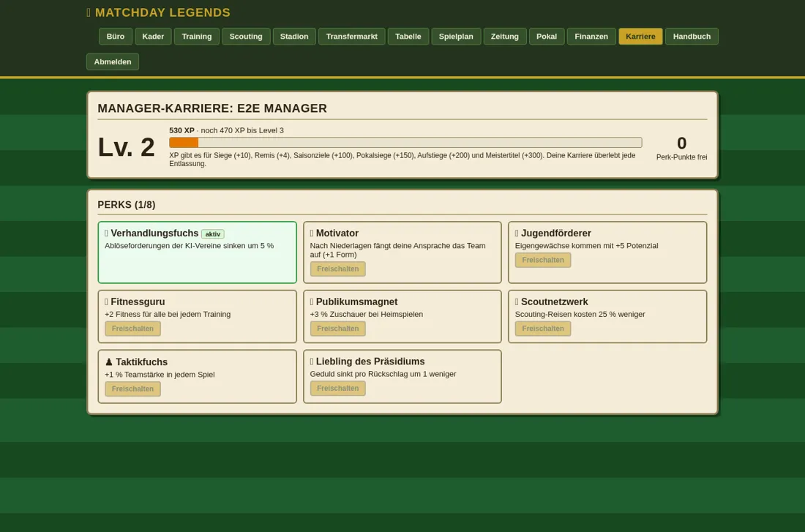
Task: Switch to Scouting
Action: [246, 37]
